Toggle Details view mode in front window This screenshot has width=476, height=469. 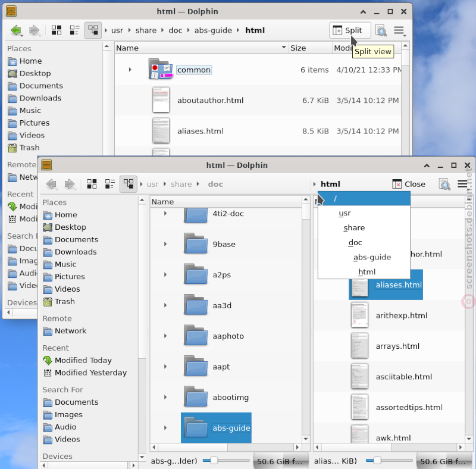pyautogui.click(x=128, y=184)
